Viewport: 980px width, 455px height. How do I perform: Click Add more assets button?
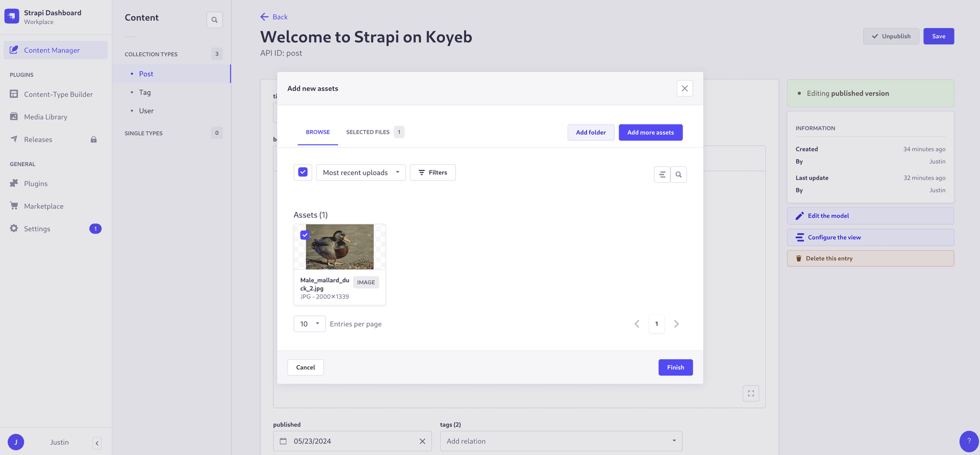point(650,133)
